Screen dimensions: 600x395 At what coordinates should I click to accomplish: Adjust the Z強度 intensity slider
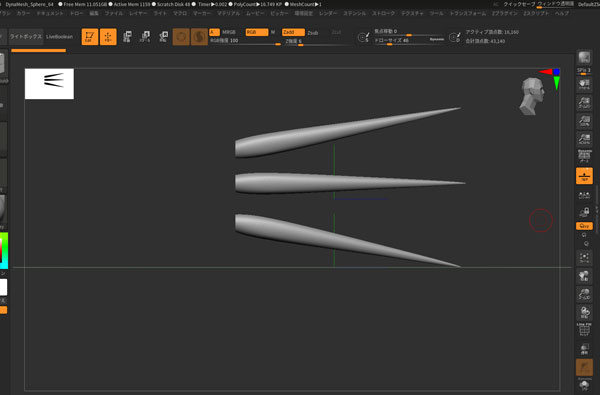point(318,42)
